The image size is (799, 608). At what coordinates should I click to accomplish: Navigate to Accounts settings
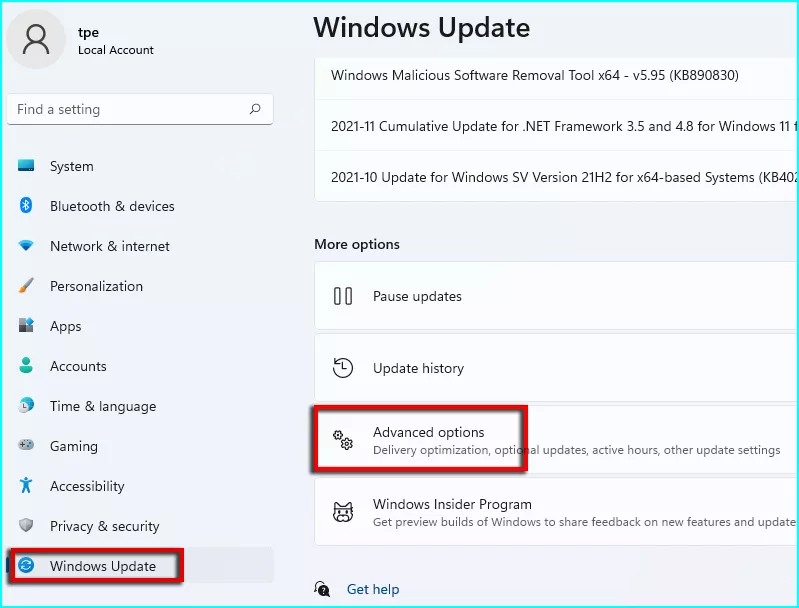[x=140, y=366]
